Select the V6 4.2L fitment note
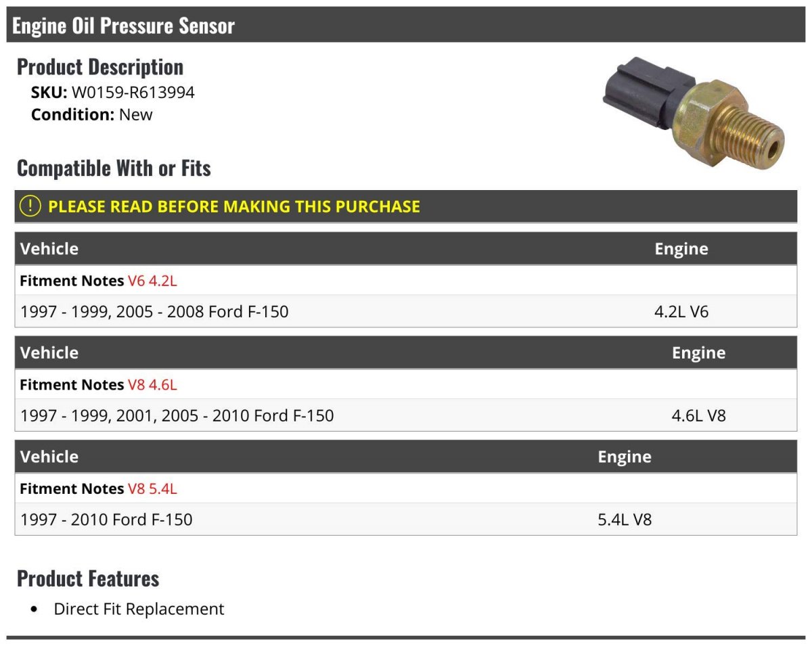Viewport: 812px width, 646px height. [x=152, y=280]
